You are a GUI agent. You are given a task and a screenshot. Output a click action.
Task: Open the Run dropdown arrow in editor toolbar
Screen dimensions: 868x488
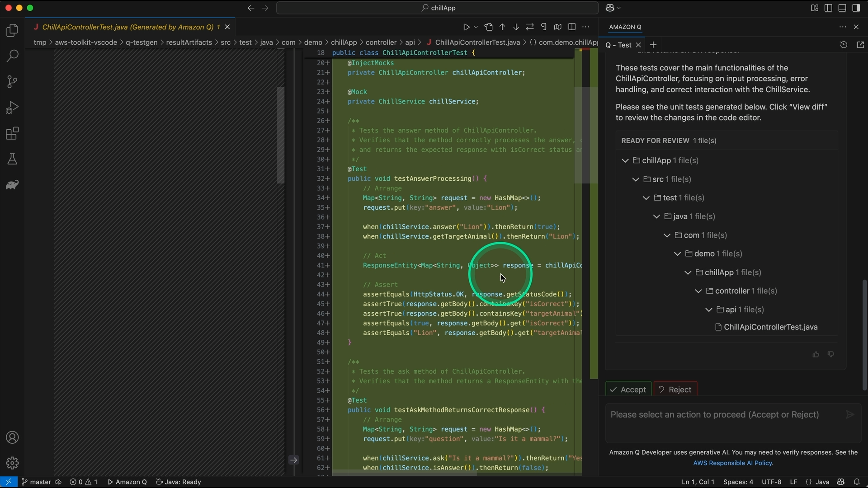[476, 27]
